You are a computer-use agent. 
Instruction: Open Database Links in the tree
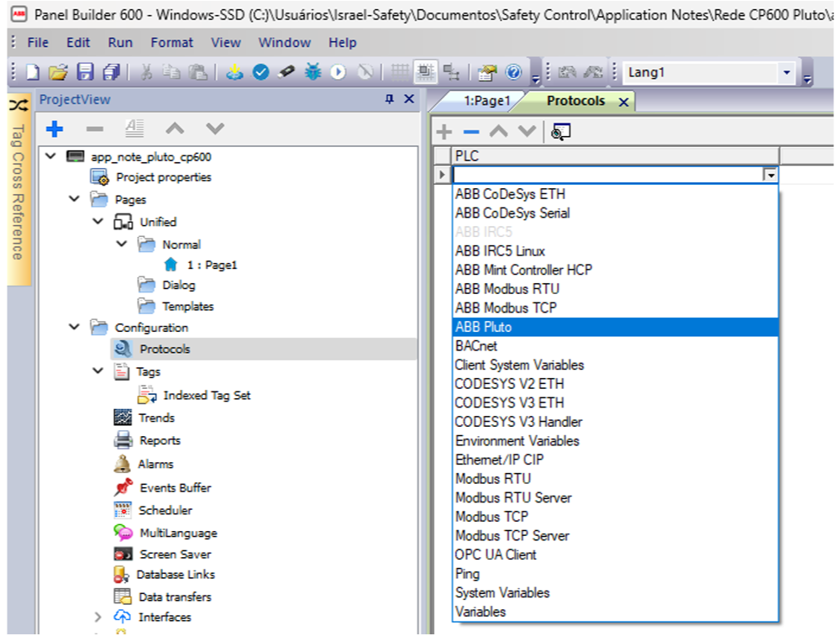coord(176,575)
